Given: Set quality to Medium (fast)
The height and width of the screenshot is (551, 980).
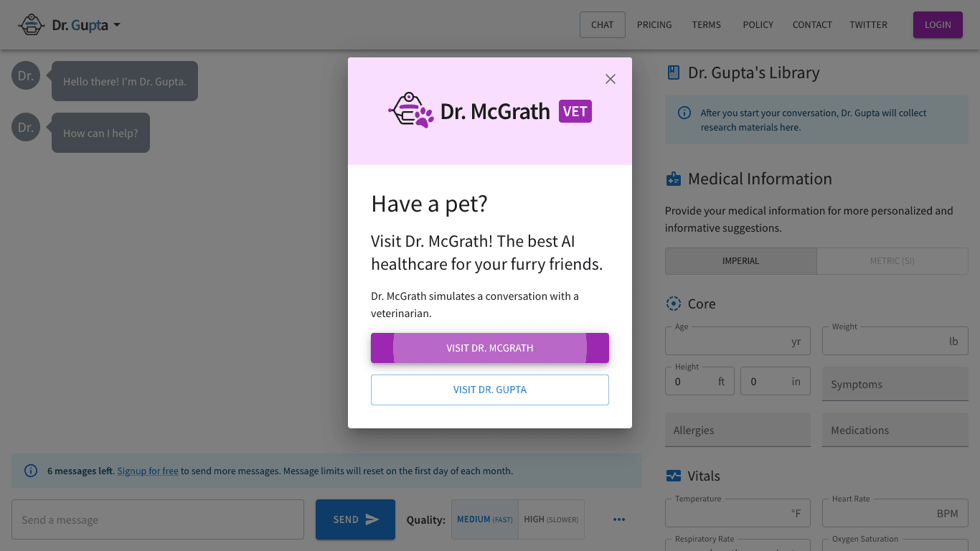Looking at the screenshot, I should [x=485, y=519].
